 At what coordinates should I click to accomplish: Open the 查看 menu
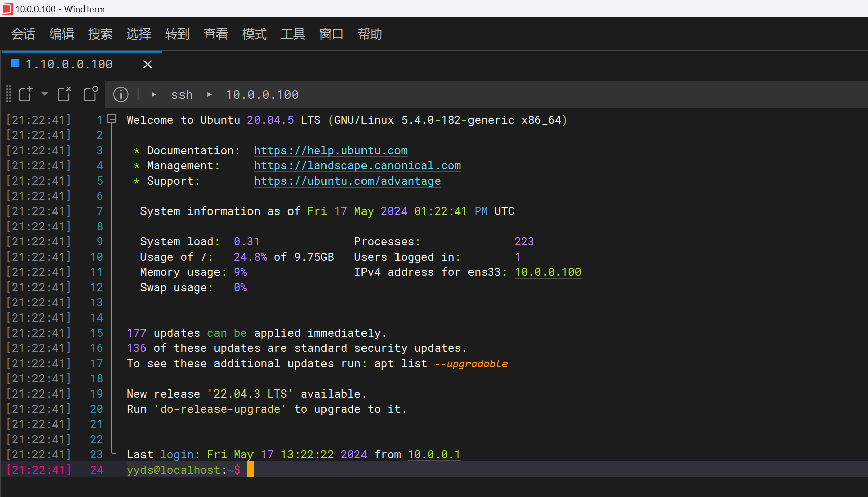coord(216,34)
